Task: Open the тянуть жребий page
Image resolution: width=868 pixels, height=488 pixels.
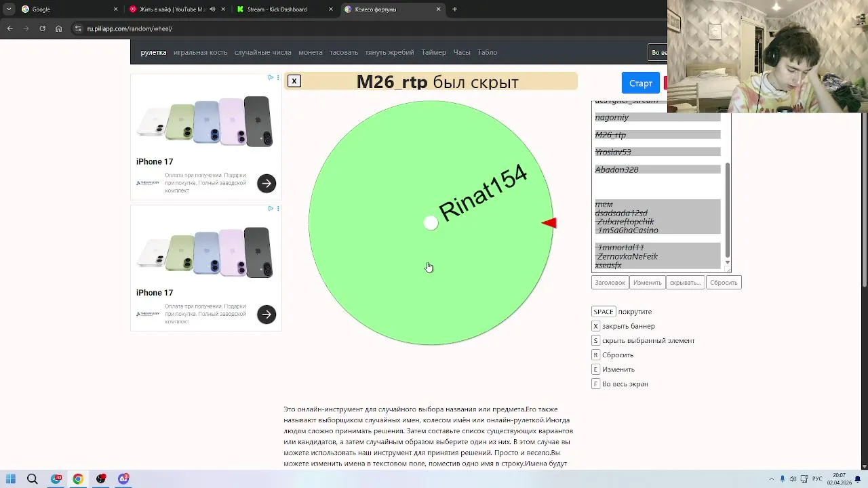Action: tap(389, 52)
